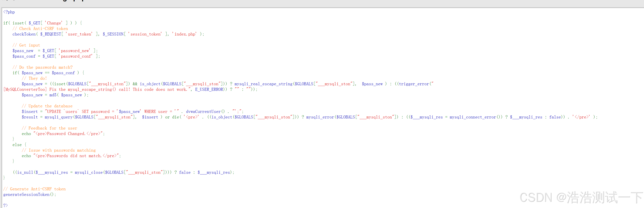Click the 'Update the database' comment

click(x=47, y=106)
